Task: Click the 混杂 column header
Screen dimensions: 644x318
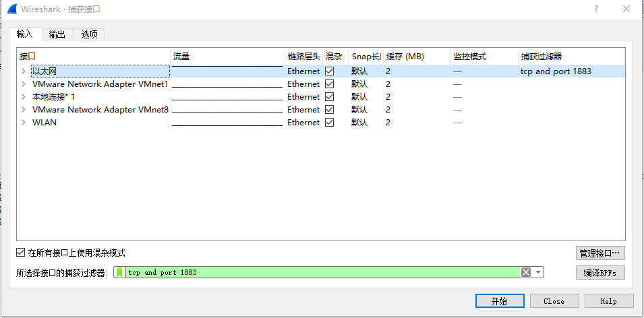Action: tap(336, 57)
